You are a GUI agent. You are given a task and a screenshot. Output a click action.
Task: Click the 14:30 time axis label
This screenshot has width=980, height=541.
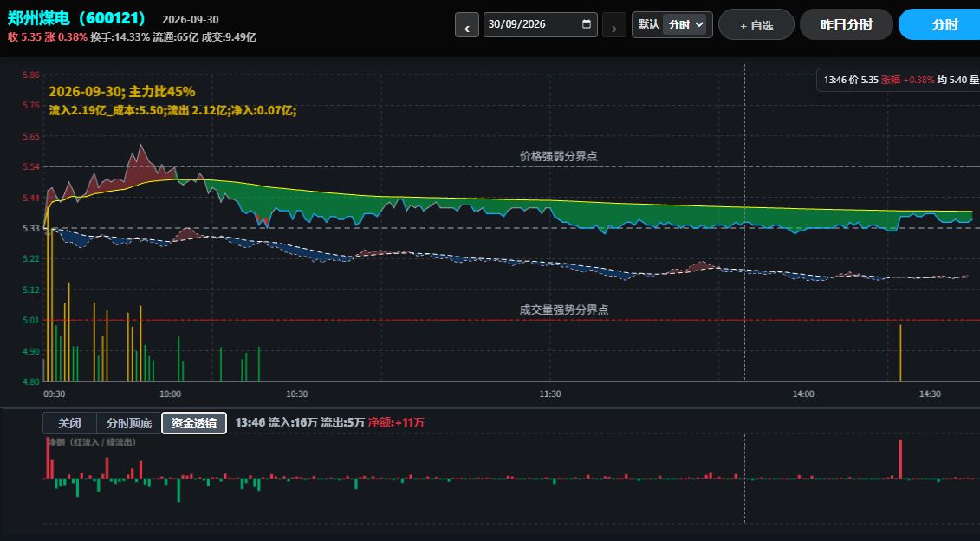[930, 394]
